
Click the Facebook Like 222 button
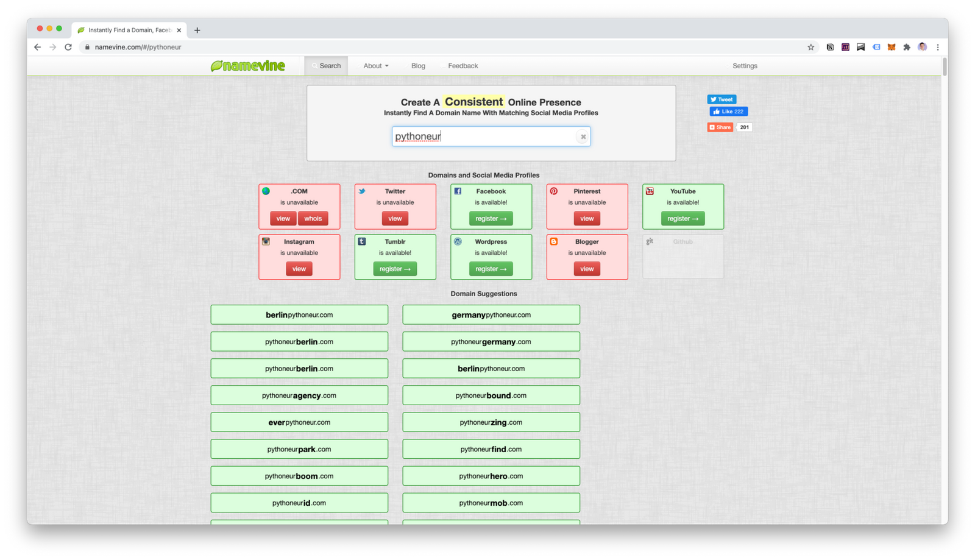point(728,112)
